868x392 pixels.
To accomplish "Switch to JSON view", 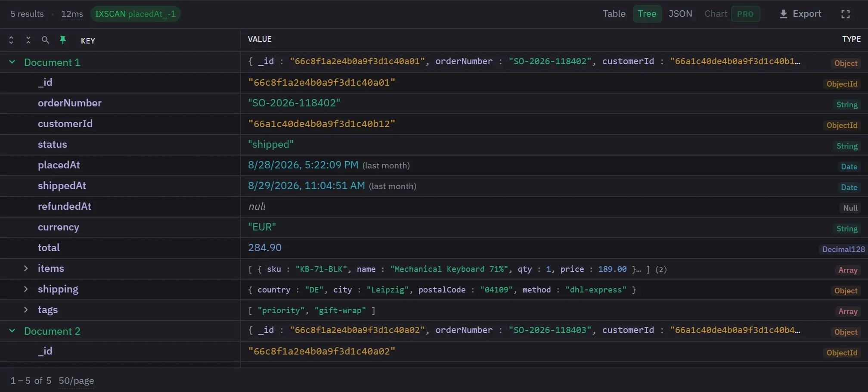I will [680, 14].
